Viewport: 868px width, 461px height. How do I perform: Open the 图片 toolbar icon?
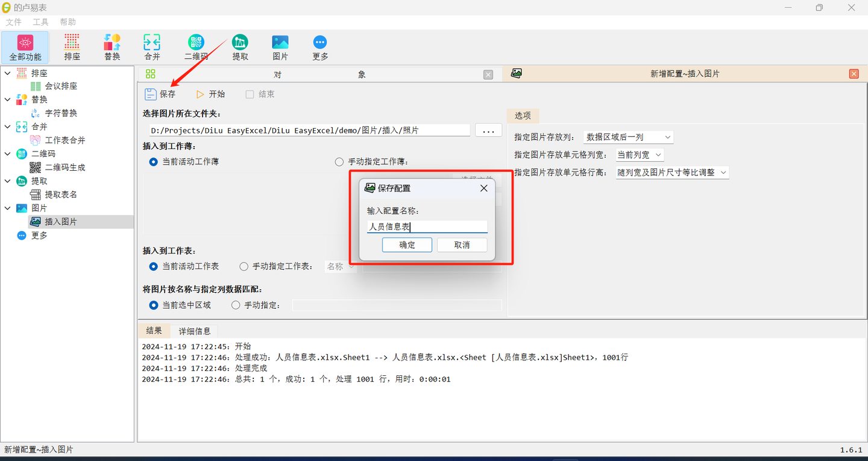point(280,47)
